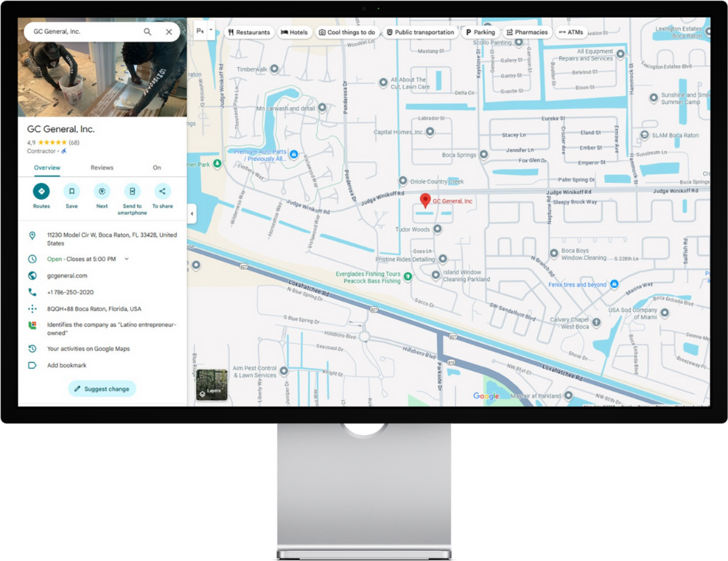Click the SLAM Boca Raton marker
Image resolution: width=728 pixels, height=561 pixels.
[x=644, y=135]
